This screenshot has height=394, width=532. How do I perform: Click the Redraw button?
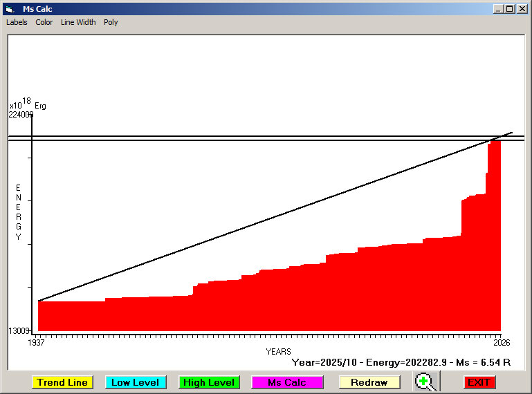(x=369, y=382)
